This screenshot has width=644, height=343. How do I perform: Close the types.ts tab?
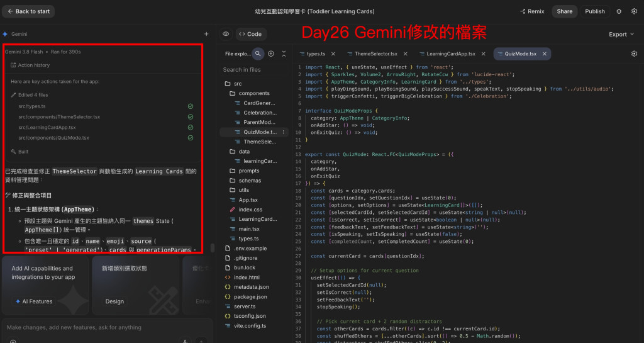point(333,54)
